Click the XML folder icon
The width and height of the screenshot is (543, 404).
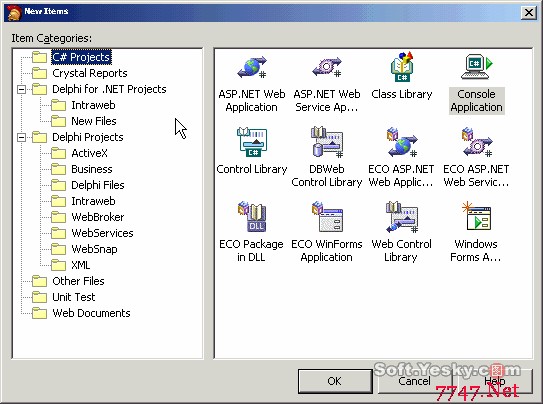coord(58,265)
